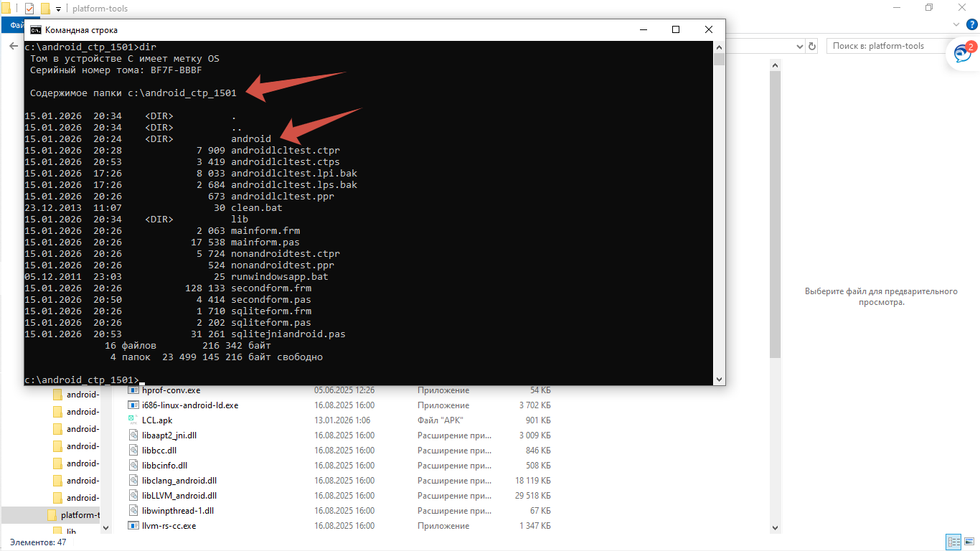The image size is (980, 551).
Task: Open the chat bubble with 2 notifications
Action: (961, 54)
